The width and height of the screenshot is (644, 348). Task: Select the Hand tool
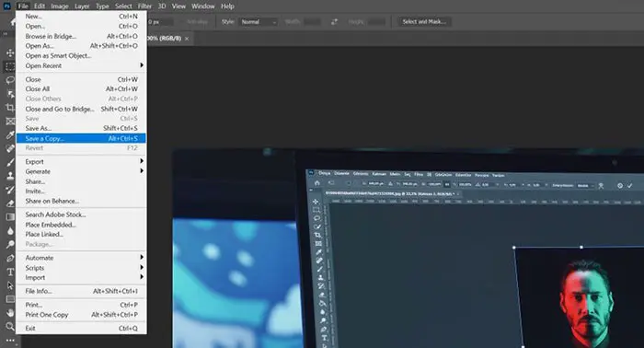(10, 313)
